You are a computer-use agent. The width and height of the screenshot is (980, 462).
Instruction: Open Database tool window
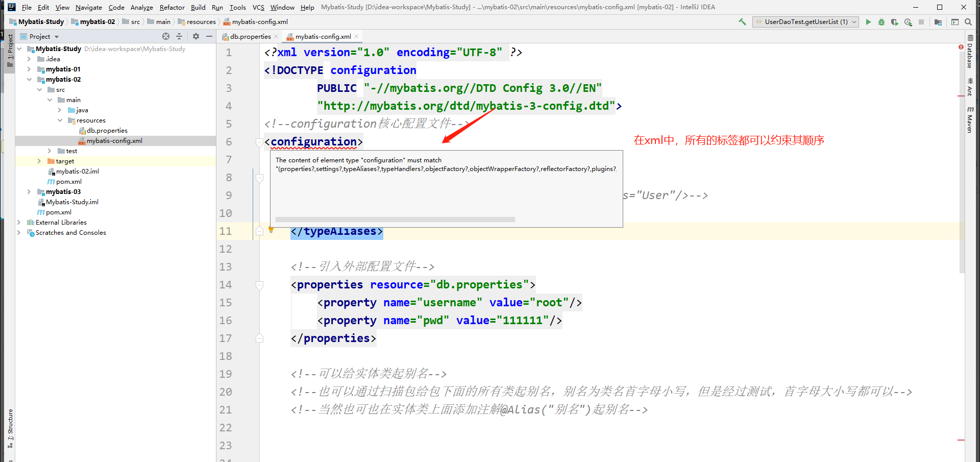[x=970, y=52]
